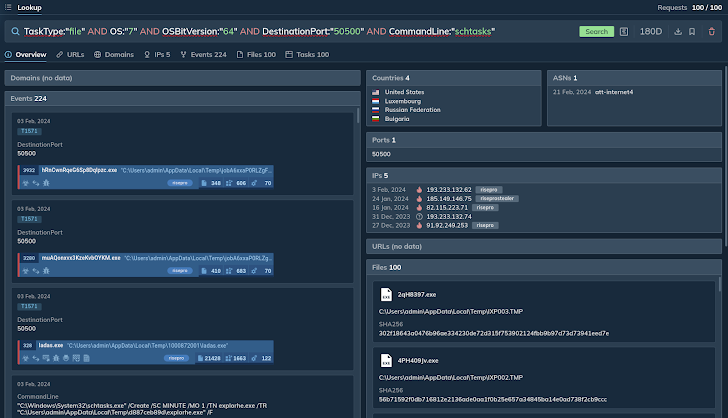The image size is (728, 418).
Task: Click the bookmark query icon
Action: (693, 31)
